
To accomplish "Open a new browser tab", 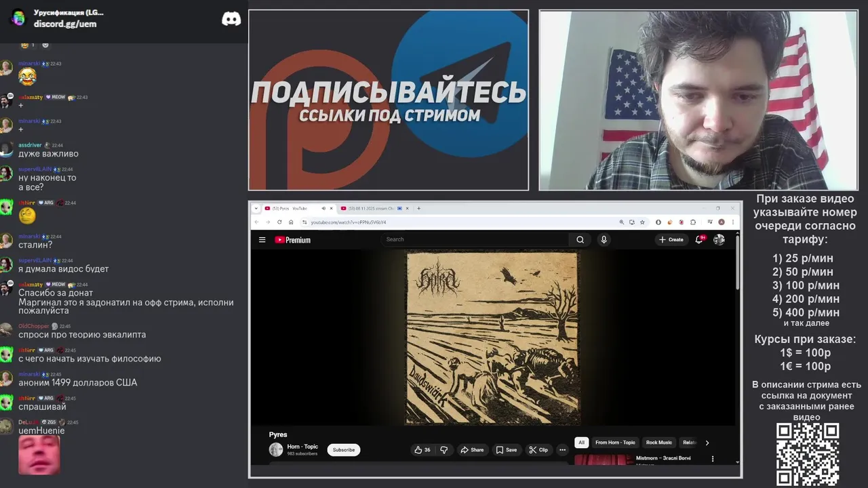I will click(x=418, y=208).
